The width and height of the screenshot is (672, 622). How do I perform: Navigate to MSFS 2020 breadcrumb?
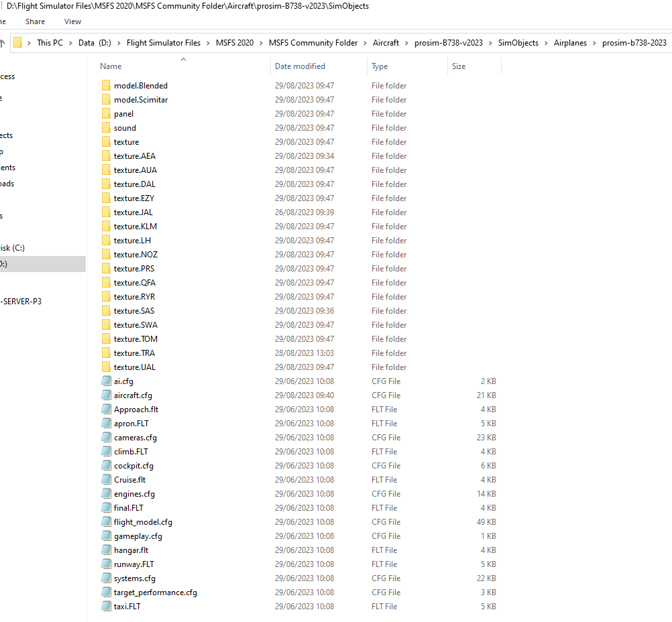[x=235, y=43]
